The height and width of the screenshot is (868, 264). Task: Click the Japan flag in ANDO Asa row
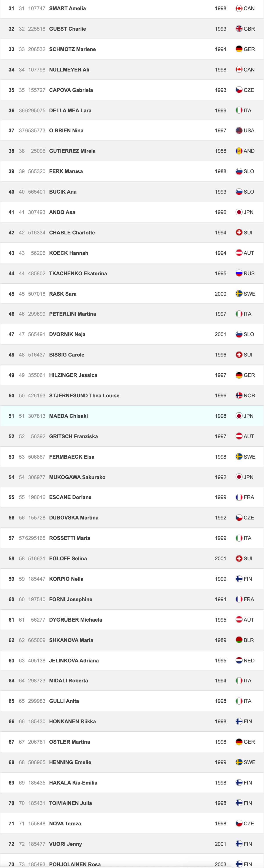pyautogui.click(x=239, y=212)
